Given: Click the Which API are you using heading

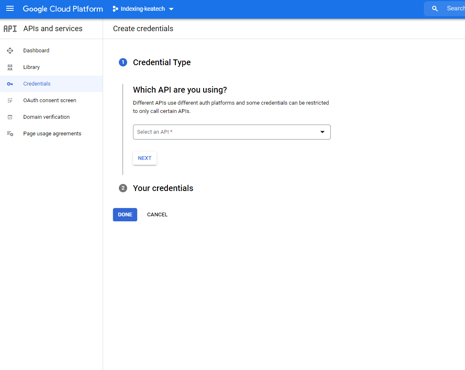Looking at the screenshot, I should (x=180, y=90).
